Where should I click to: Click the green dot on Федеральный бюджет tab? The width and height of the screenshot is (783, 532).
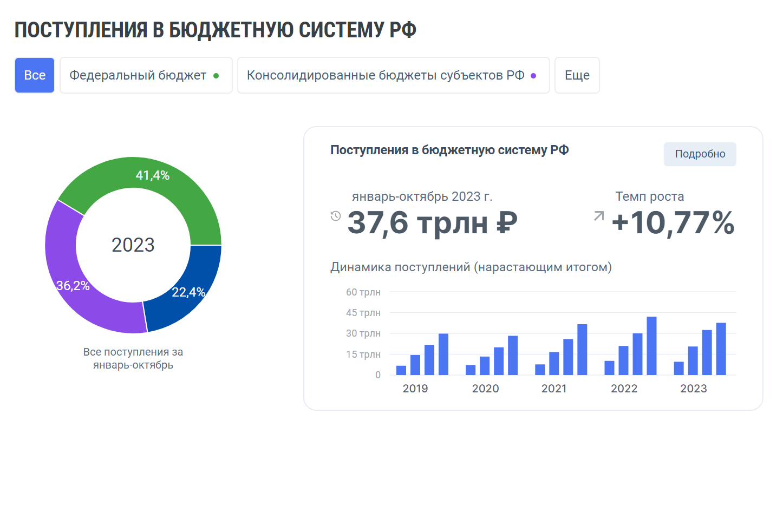216,76
